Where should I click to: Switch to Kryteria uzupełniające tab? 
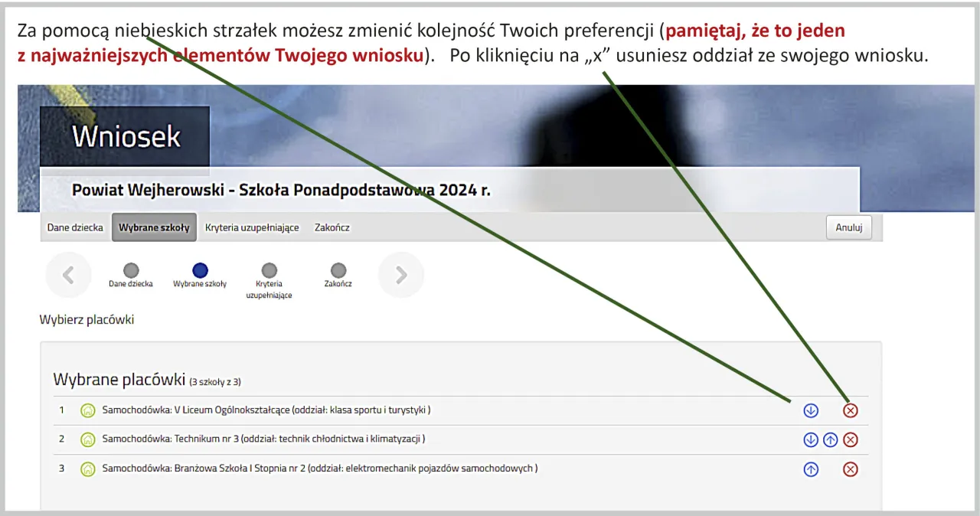click(x=252, y=227)
